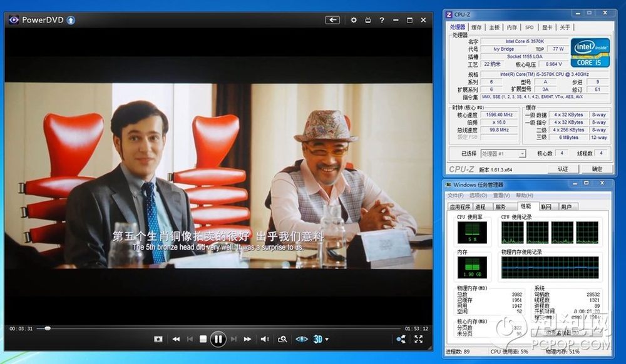Click the total duration 01:53:12

pyautogui.click(x=416, y=329)
